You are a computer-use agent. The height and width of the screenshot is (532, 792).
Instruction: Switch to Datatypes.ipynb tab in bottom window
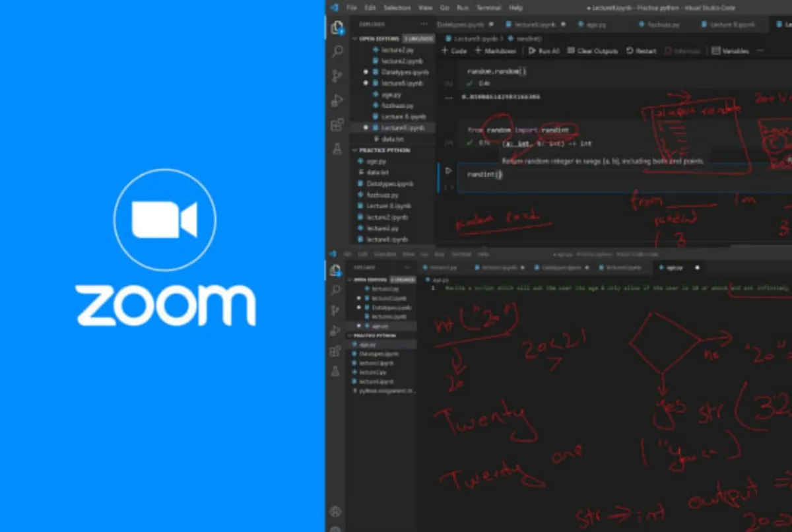click(x=561, y=268)
